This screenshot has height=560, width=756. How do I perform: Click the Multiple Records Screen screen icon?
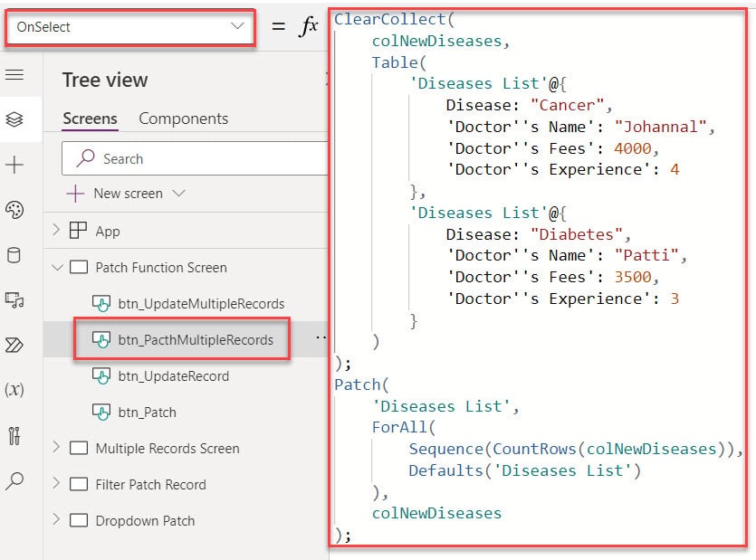[x=79, y=448]
